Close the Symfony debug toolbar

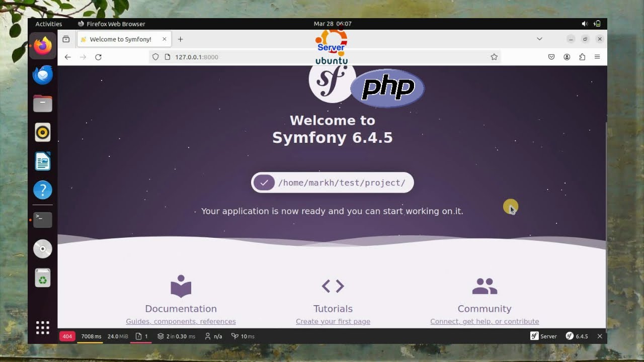600,336
